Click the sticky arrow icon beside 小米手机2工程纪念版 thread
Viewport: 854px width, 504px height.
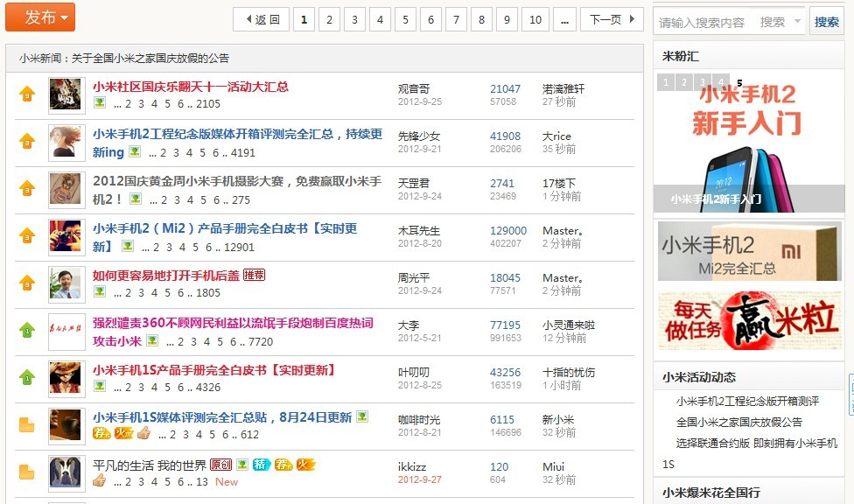click(27, 142)
